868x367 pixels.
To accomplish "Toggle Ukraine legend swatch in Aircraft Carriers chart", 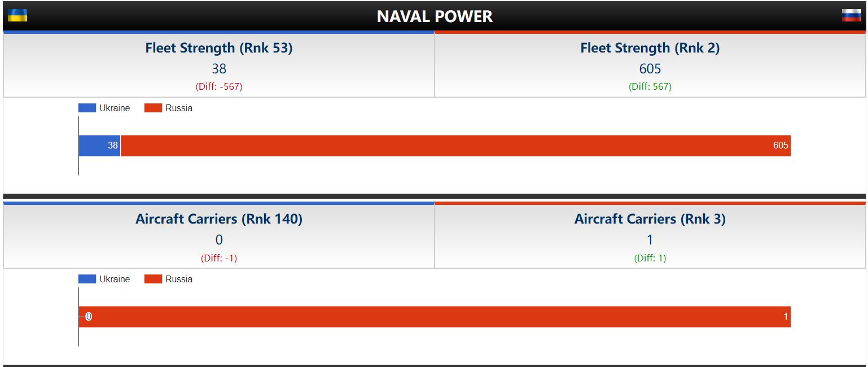I will 87,279.
